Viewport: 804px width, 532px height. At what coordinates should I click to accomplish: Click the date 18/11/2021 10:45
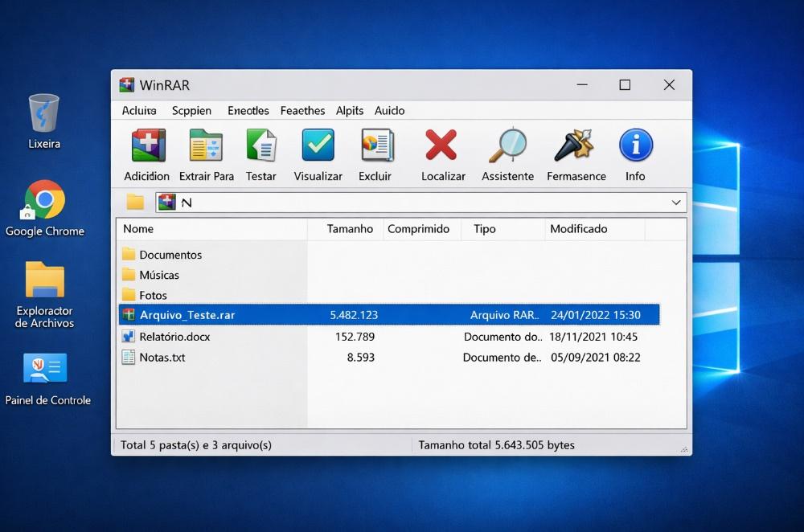[593, 337]
